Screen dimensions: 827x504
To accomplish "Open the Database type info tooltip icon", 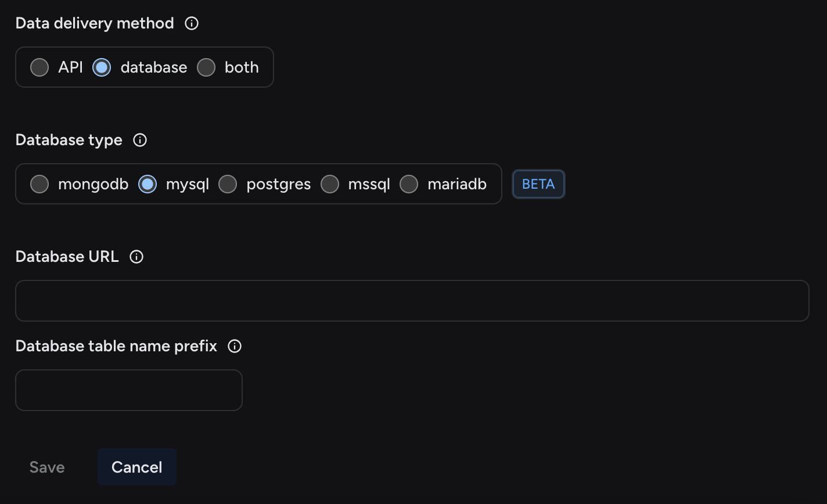I will (x=140, y=140).
